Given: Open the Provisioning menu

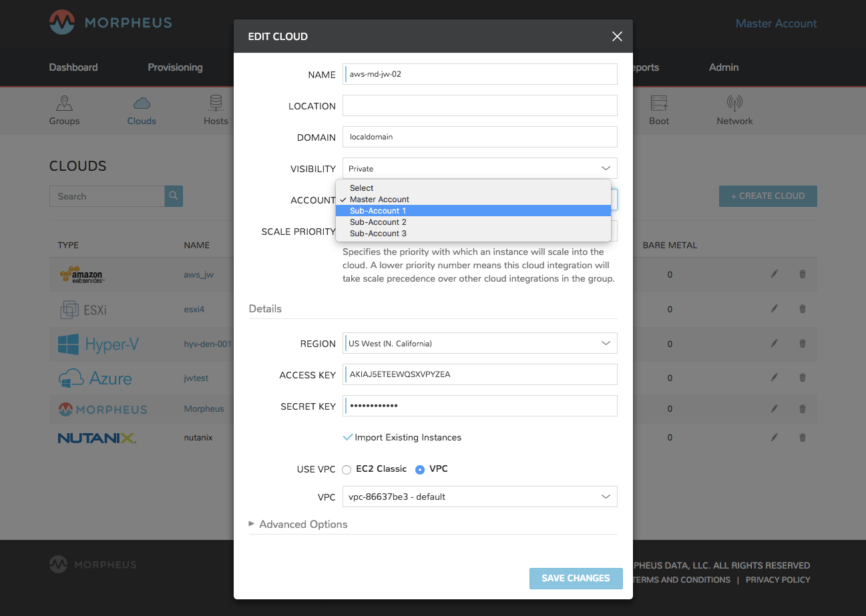Looking at the screenshot, I should (x=175, y=67).
